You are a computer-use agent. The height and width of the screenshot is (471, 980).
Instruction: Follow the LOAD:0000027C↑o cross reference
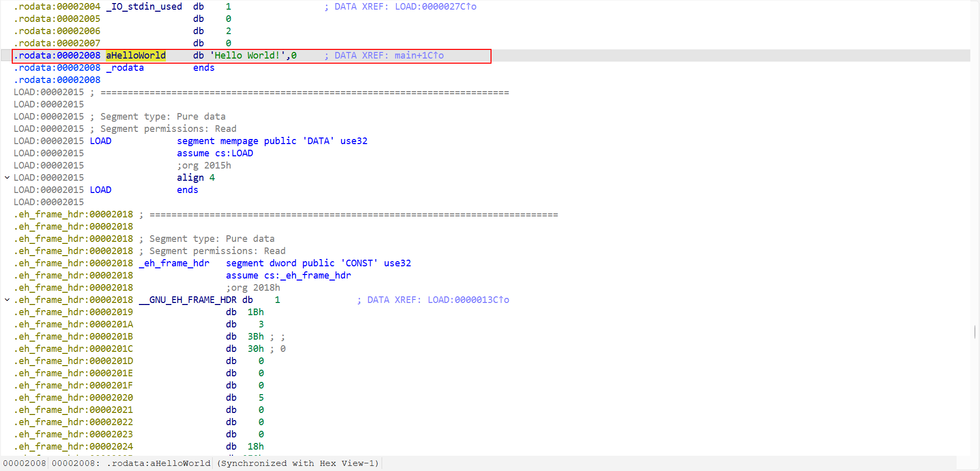coord(436,7)
